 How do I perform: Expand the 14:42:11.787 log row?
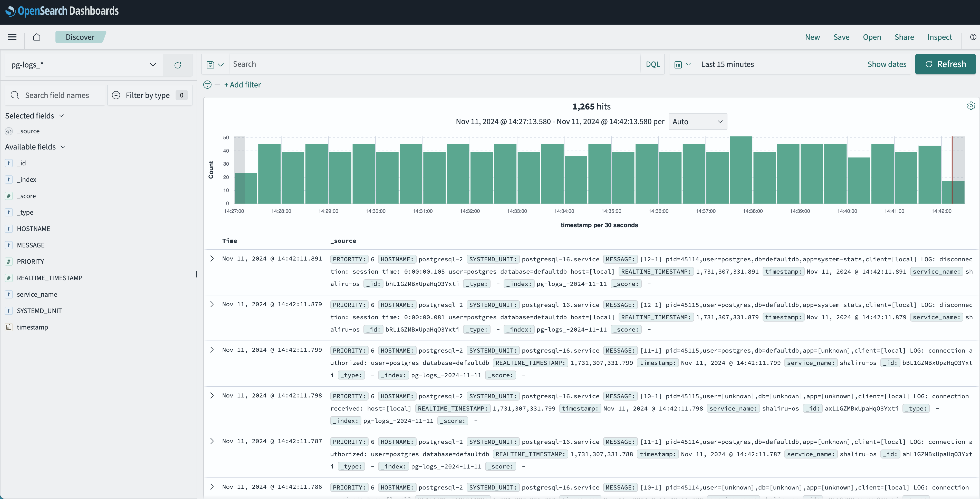coord(212,441)
